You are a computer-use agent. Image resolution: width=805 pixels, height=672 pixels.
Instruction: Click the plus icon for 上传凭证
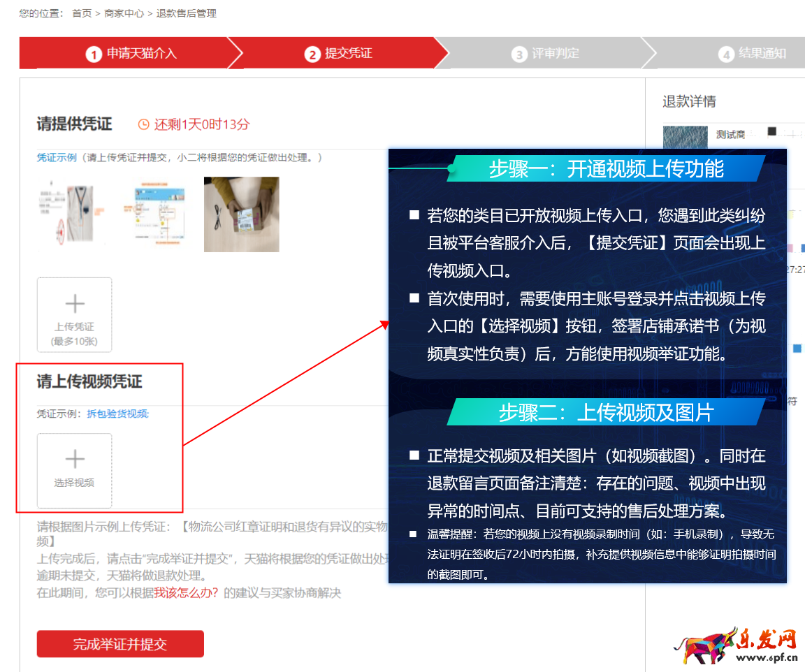74,304
